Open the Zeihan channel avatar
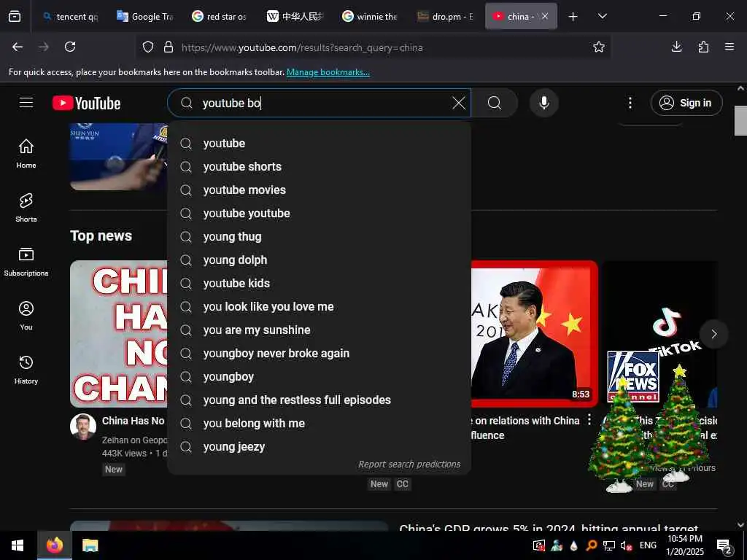 pos(83,427)
